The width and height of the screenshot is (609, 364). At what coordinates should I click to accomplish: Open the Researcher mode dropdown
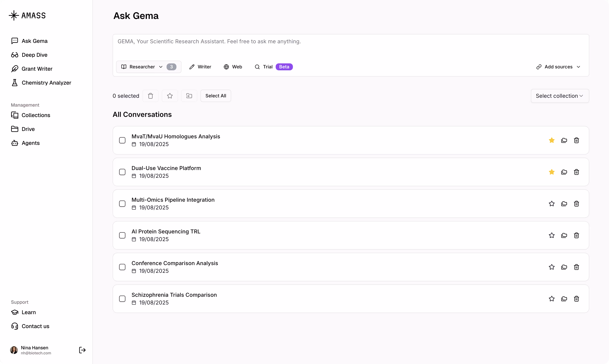coord(149,67)
